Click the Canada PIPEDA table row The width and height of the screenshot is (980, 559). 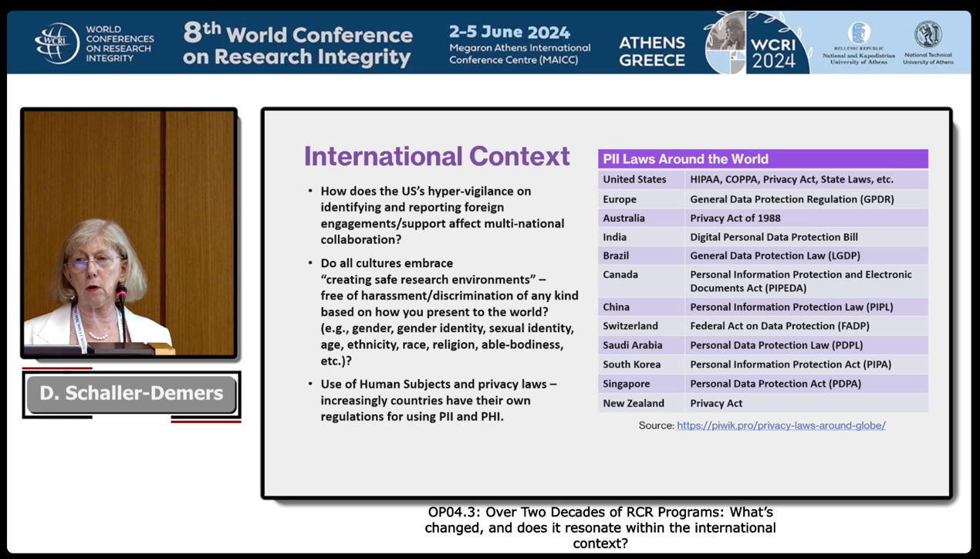pos(762,281)
